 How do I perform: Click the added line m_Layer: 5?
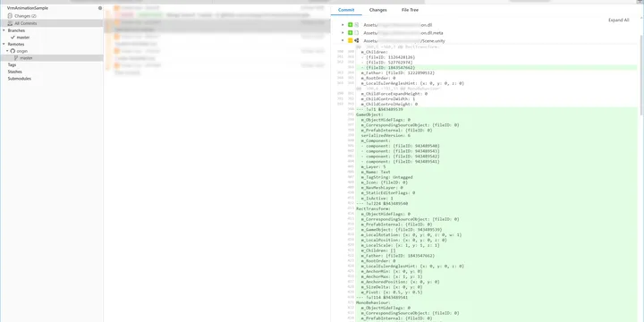click(x=373, y=166)
